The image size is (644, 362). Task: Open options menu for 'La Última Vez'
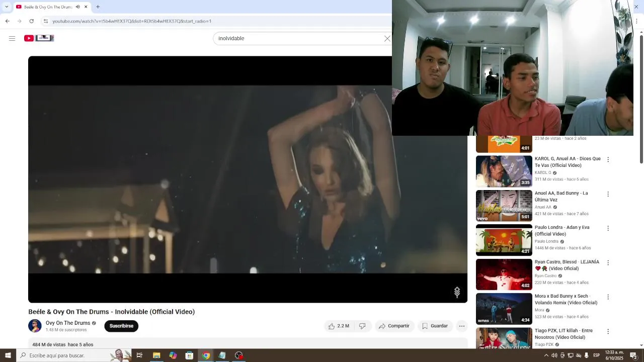click(608, 194)
